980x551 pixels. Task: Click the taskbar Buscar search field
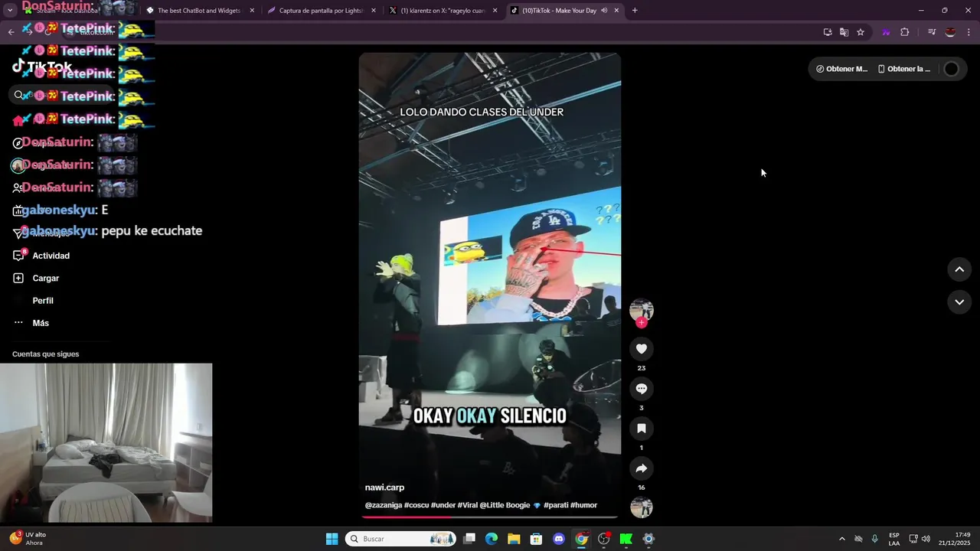402,539
